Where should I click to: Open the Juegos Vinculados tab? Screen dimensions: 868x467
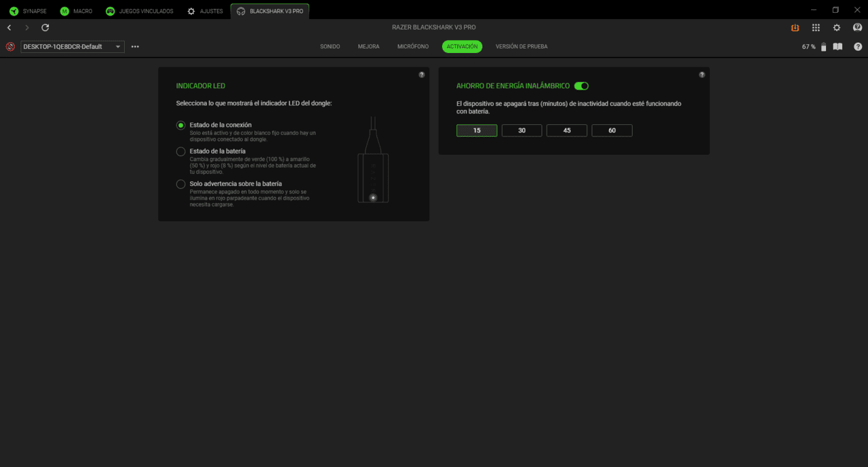click(x=140, y=11)
